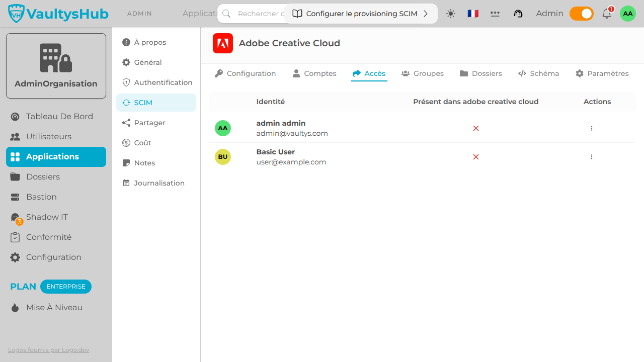This screenshot has width=644, height=362.
Task: Open the Journalisation section
Action: pyautogui.click(x=156, y=183)
